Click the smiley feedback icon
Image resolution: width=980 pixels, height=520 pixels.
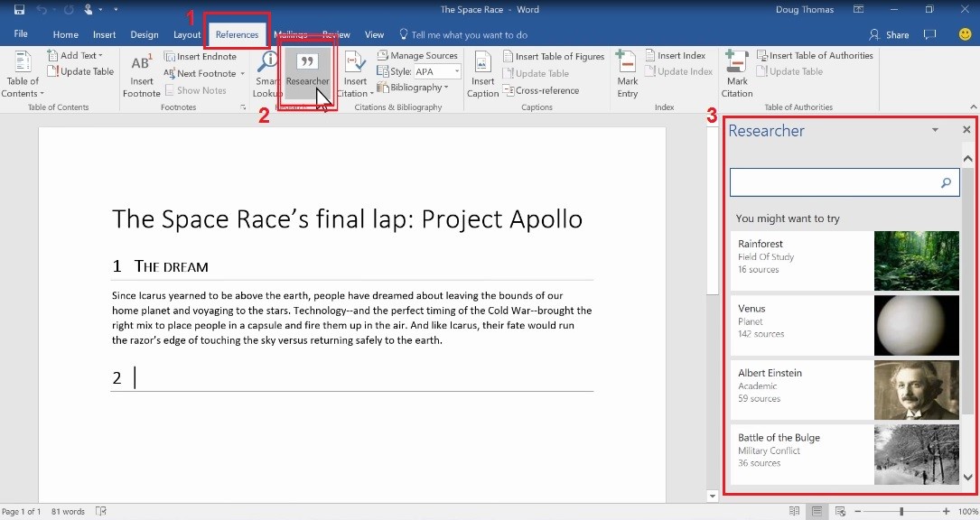[965, 34]
